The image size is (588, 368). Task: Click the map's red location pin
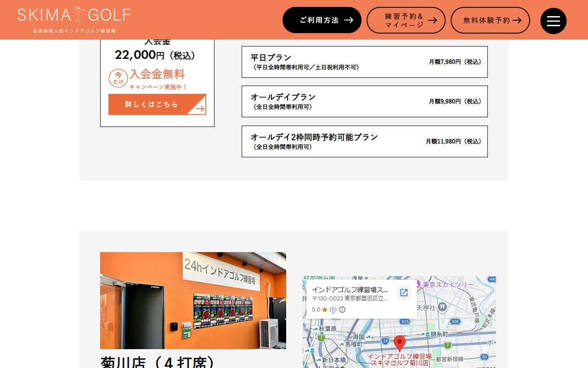[x=400, y=344]
